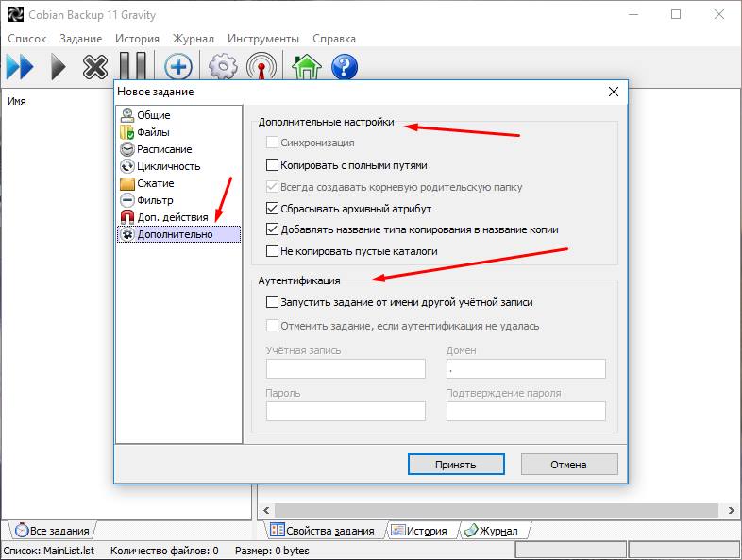This screenshot has width=742, height=560.
Task: Click status bar text Список: MainList.lst
Action: click(x=49, y=551)
